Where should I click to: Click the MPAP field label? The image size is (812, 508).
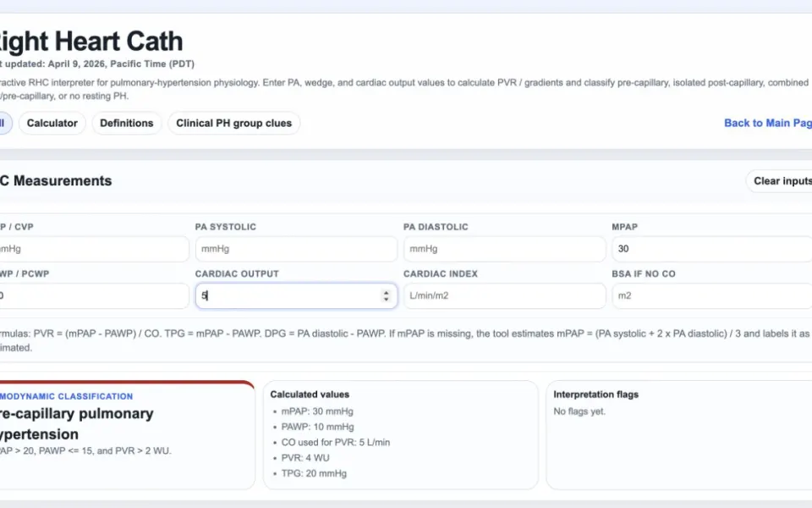point(624,227)
